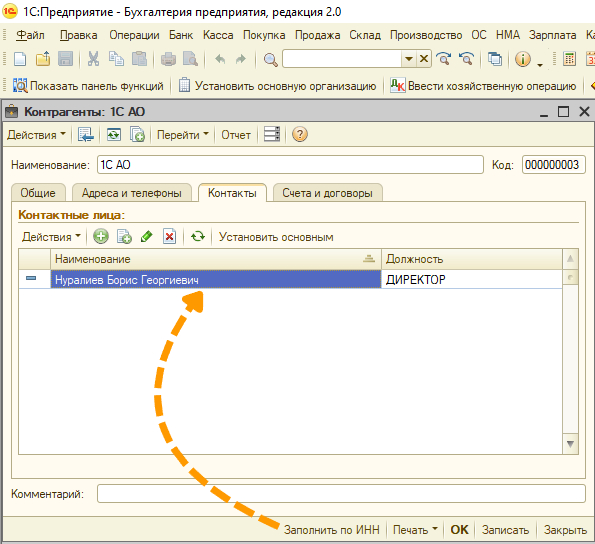
Task: Refresh contacts list icon
Action: click(198, 237)
